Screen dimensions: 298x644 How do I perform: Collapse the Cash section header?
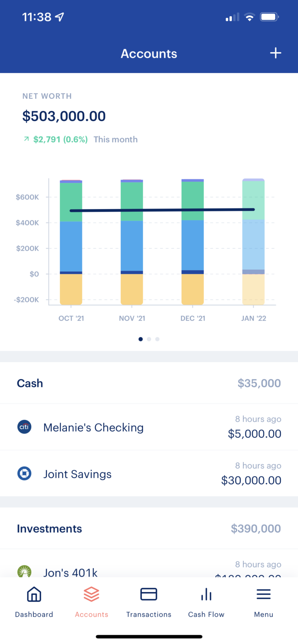click(x=149, y=383)
